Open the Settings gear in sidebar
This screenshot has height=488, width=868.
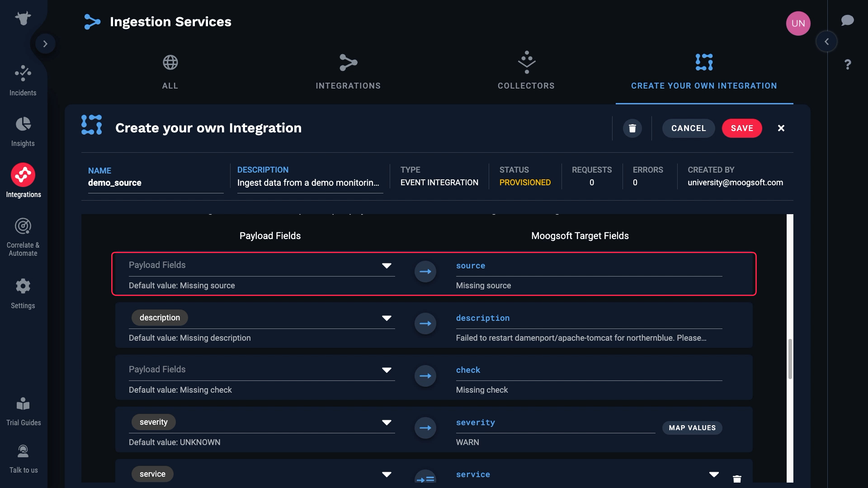point(23,286)
